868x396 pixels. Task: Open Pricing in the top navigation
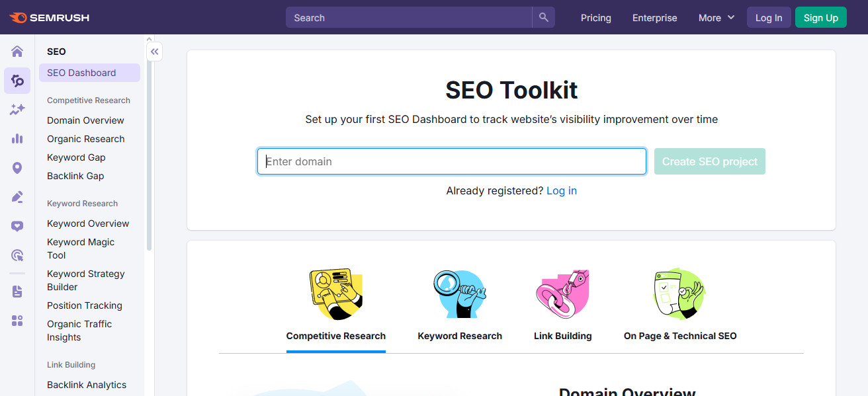(x=596, y=18)
